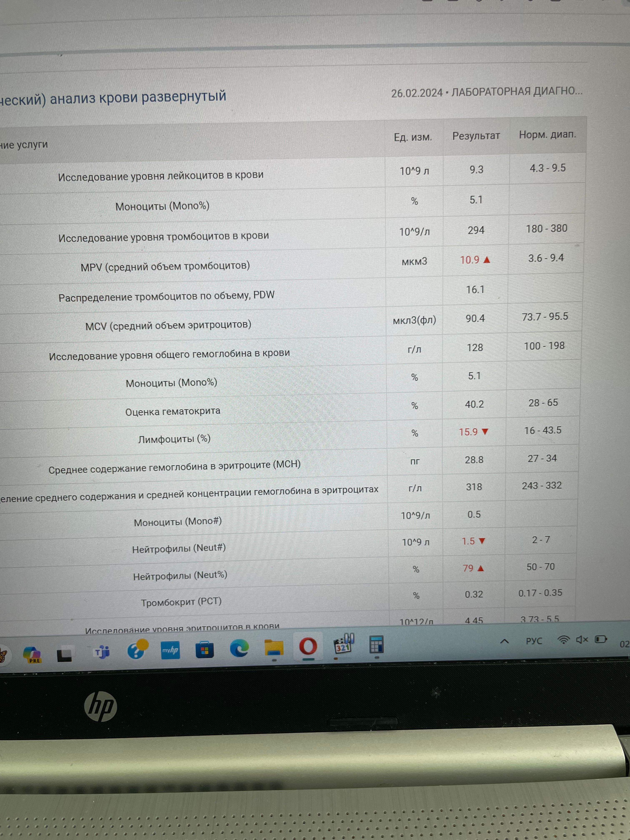Click normal range '4.3 - 9.5'
Image resolution: width=630 pixels, height=840 pixels.
click(547, 168)
